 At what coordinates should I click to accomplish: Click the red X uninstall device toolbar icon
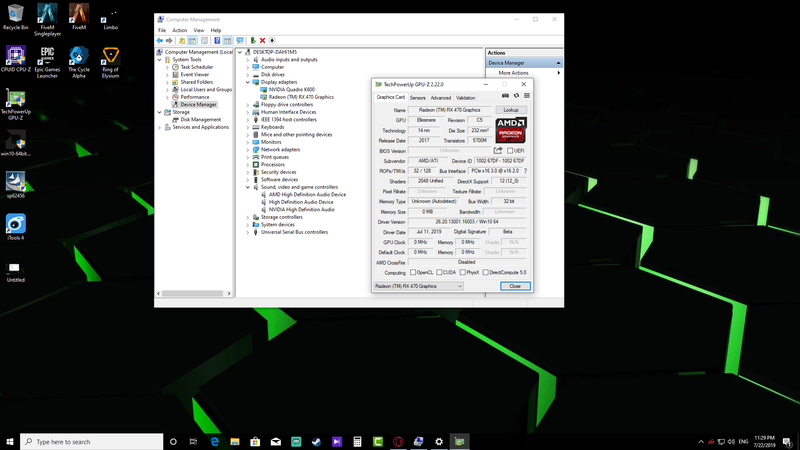(263, 41)
